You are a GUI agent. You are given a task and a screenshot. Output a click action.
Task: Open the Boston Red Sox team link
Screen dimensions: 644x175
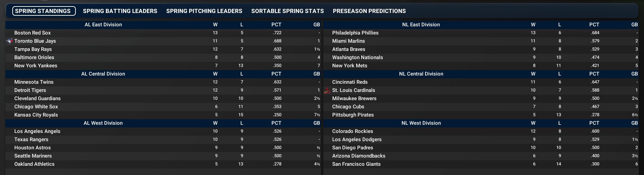(x=32, y=33)
